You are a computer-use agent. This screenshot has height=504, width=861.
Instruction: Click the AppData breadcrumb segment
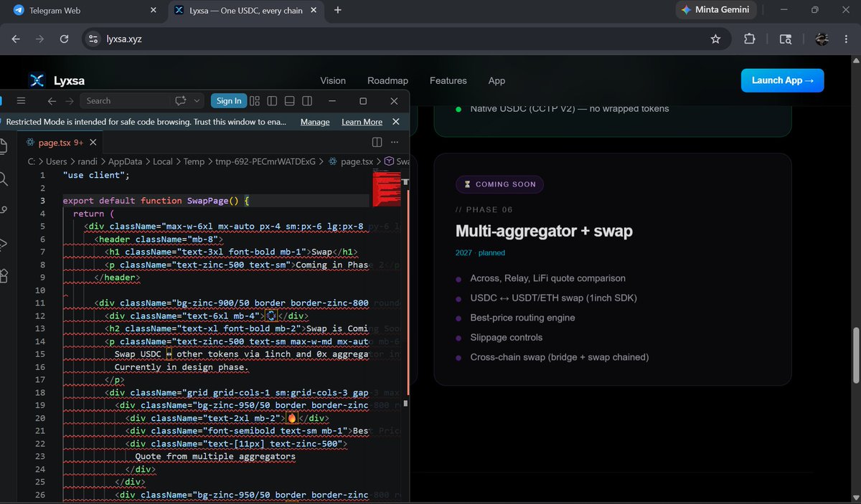[x=125, y=161]
